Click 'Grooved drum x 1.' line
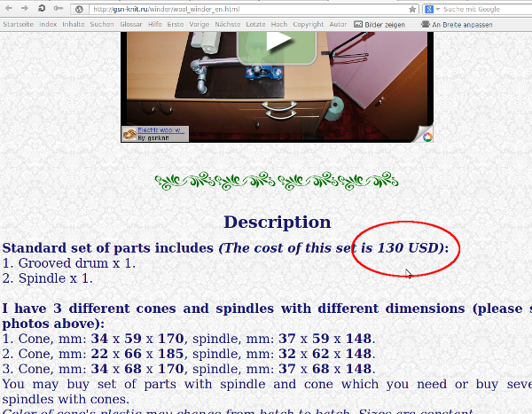The width and height of the screenshot is (532, 414). 69,263
